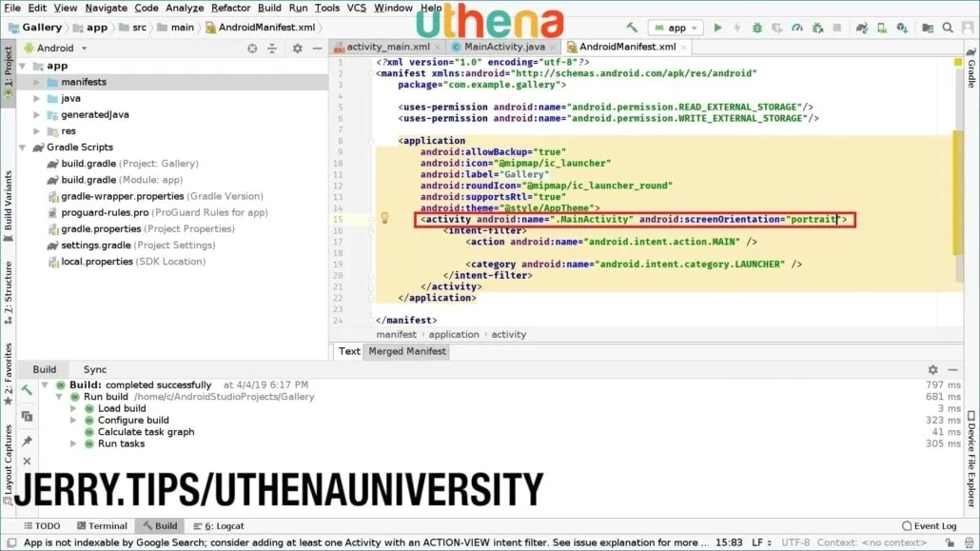Click the yellow lightbulb quick-fix icon
980x551 pixels.
click(385, 218)
